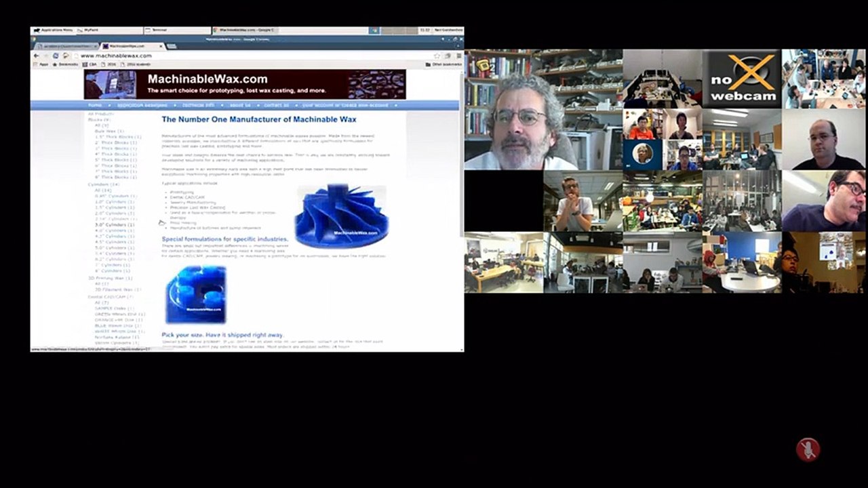This screenshot has height=488, width=868.
Task: Select video tile of man with hands clasped
Action: click(583, 201)
